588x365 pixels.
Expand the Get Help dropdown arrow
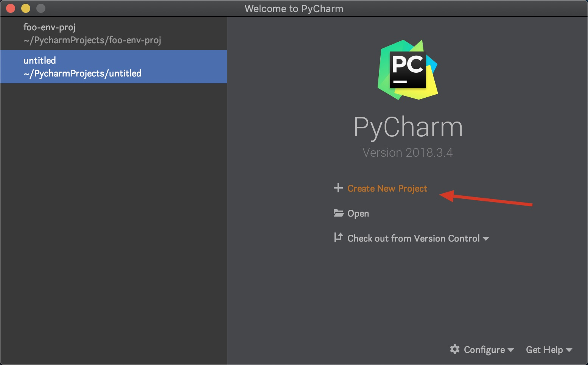569,350
